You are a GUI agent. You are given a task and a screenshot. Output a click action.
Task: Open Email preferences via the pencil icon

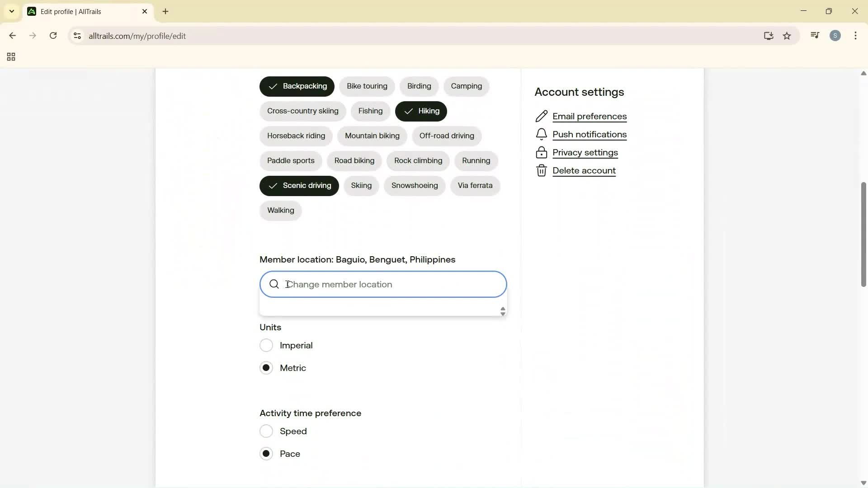click(x=542, y=116)
